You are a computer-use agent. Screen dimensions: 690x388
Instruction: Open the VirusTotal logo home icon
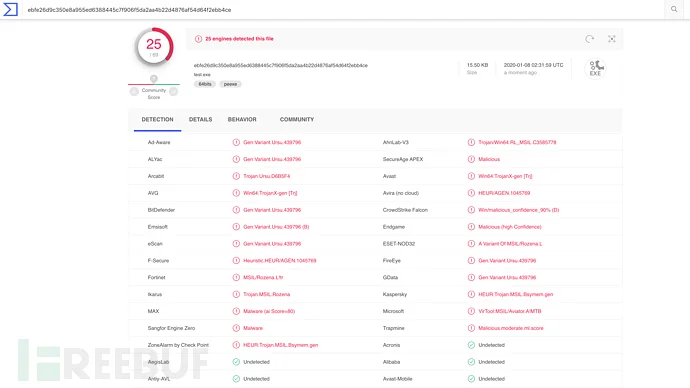[10, 9]
